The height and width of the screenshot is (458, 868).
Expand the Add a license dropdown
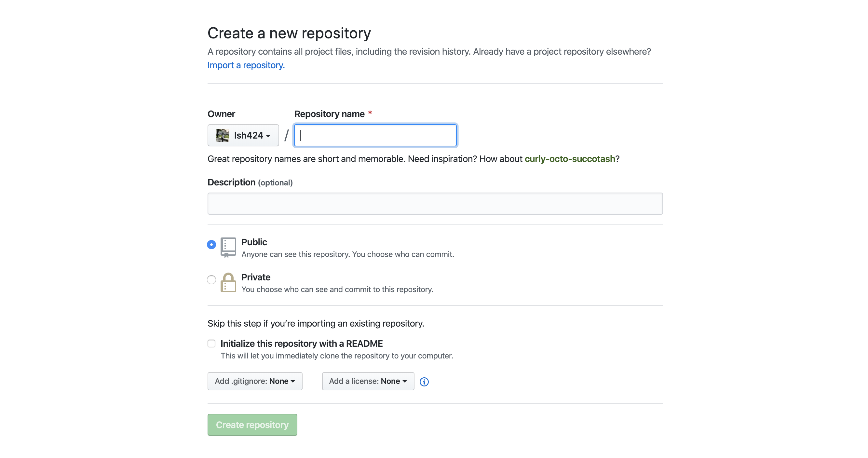pyautogui.click(x=368, y=381)
